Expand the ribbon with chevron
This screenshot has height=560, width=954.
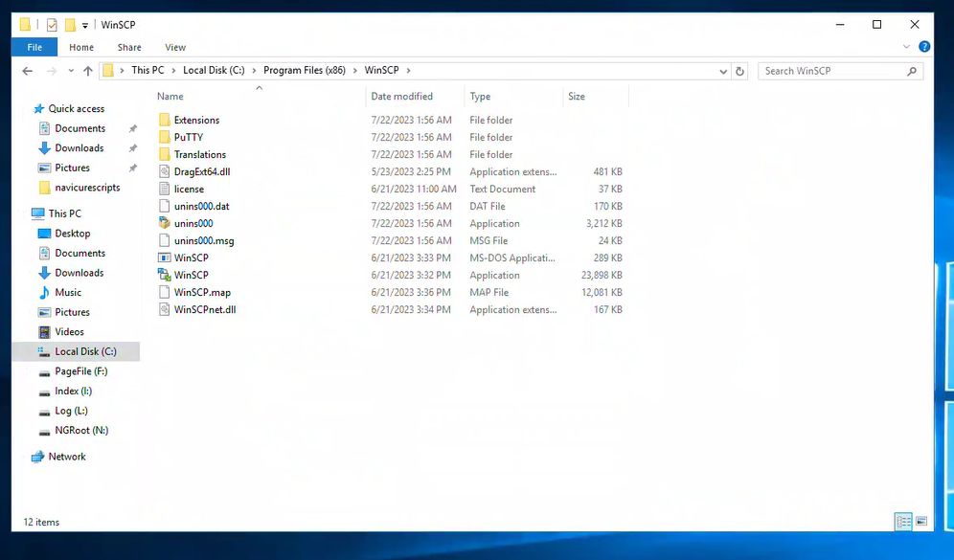907,47
